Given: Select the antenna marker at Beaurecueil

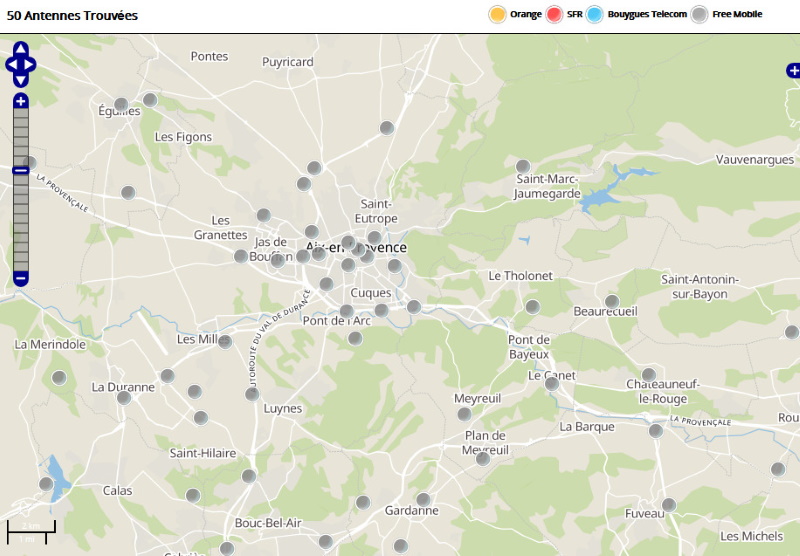Looking at the screenshot, I should (612, 301).
